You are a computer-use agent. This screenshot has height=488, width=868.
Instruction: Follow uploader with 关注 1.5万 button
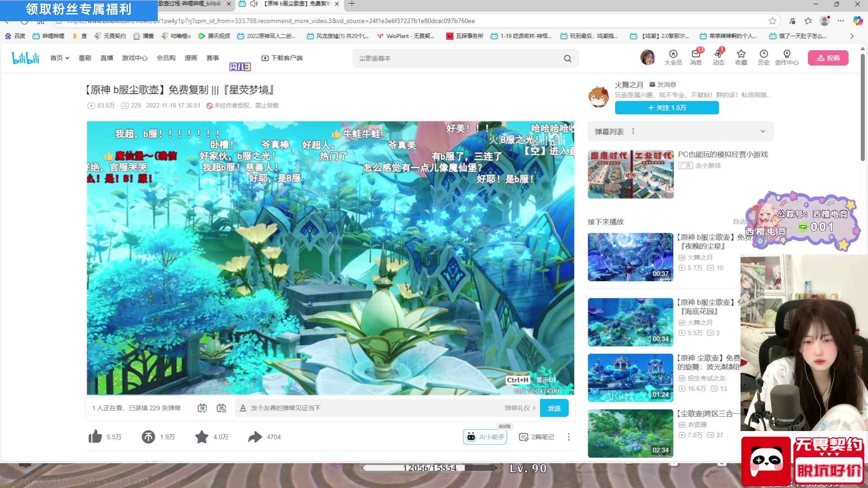click(x=667, y=108)
